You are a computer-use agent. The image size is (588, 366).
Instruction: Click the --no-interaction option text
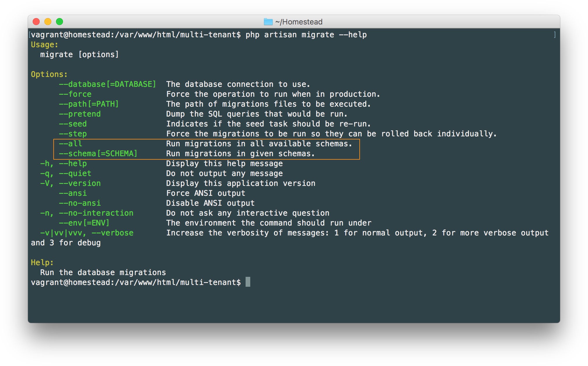(96, 213)
